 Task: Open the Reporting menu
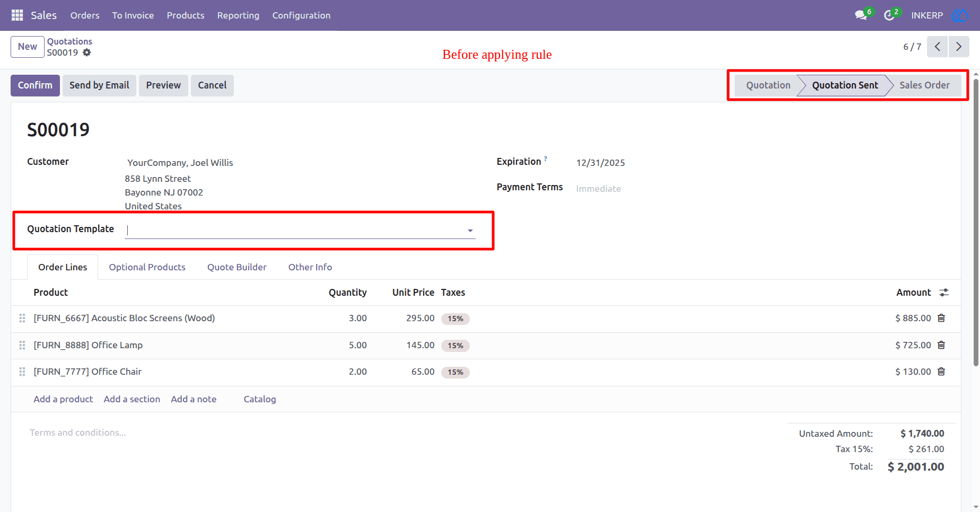point(238,15)
